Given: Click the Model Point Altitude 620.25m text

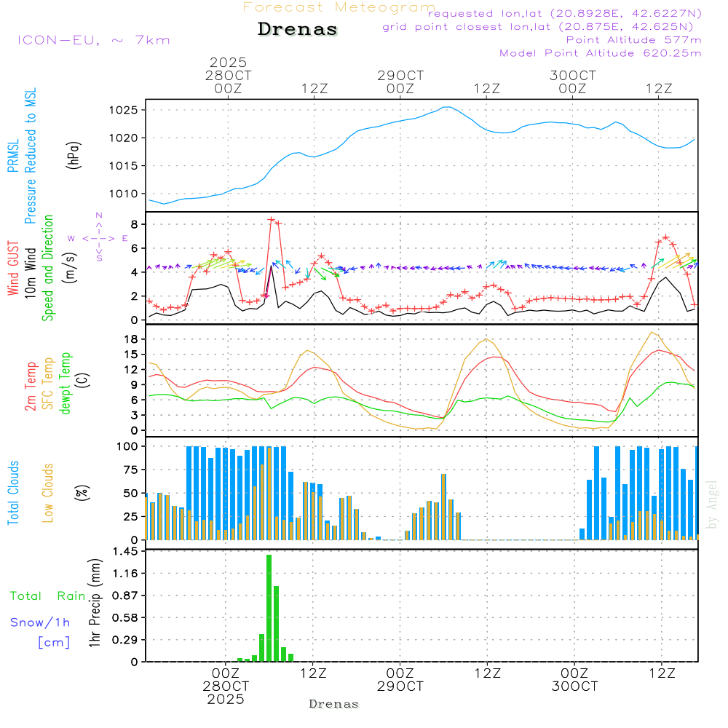Looking at the screenshot, I should pyautogui.click(x=601, y=53).
